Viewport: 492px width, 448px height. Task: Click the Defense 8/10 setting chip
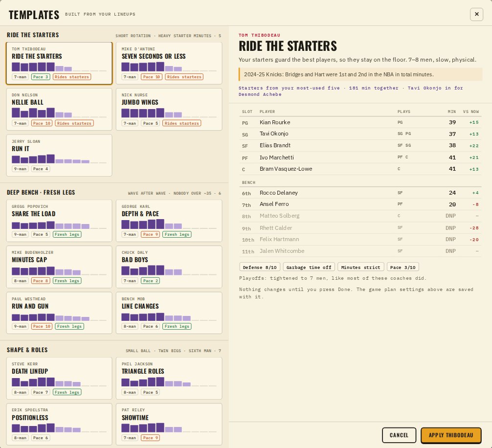260,267
